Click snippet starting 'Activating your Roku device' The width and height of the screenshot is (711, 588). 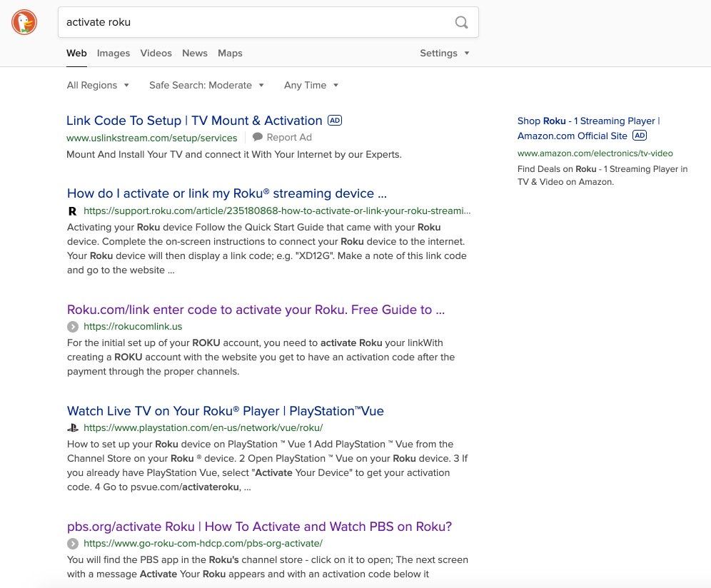(x=267, y=248)
